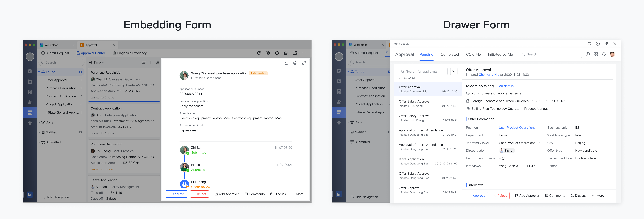644x219 pixels.
Task: Click Approve button in Embedding Form
Action: (x=176, y=194)
